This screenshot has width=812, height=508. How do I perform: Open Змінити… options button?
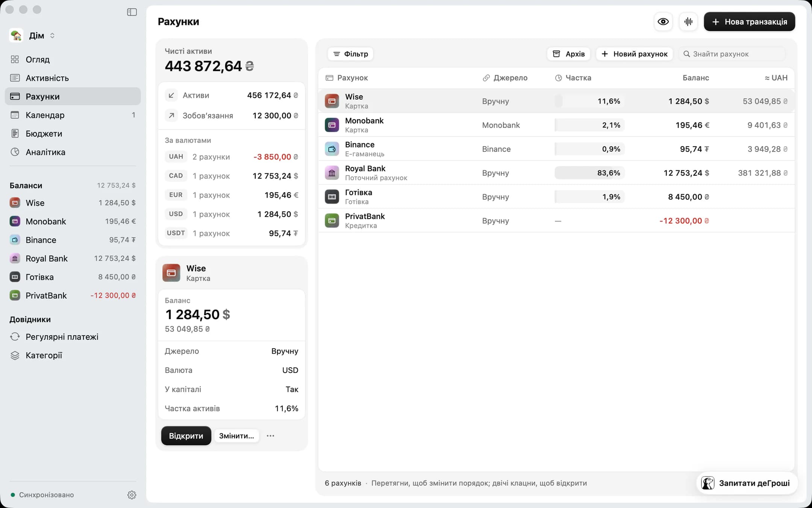236,436
